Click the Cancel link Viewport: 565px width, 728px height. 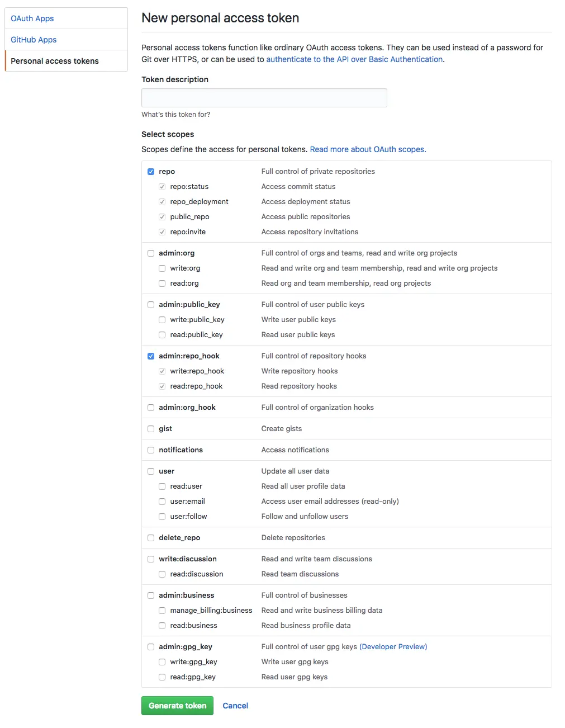pyautogui.click(x=235, y=706)
